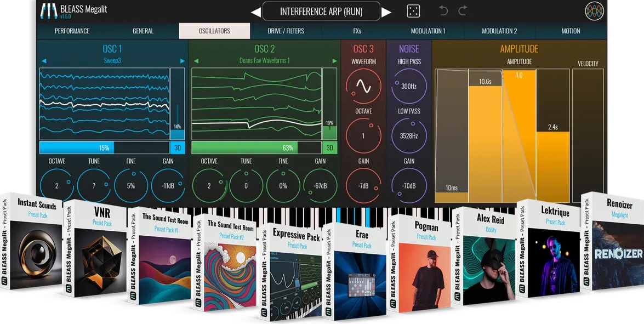Click the OSC 2 fine knob showing 0%
This screenshot has width=644, height=324.
[x=283, y=186]
